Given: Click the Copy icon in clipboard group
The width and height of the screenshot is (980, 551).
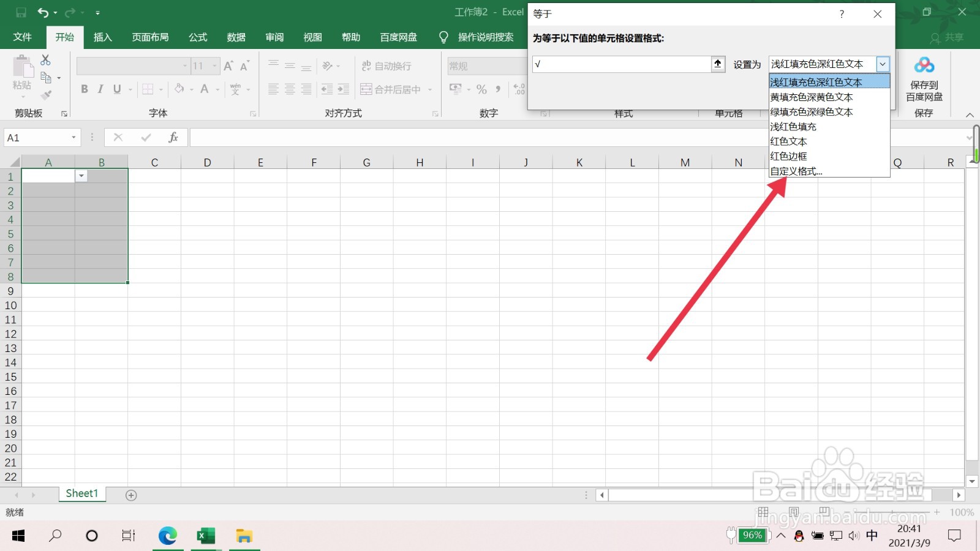Looking at the screenshot, I should (46, 77).
